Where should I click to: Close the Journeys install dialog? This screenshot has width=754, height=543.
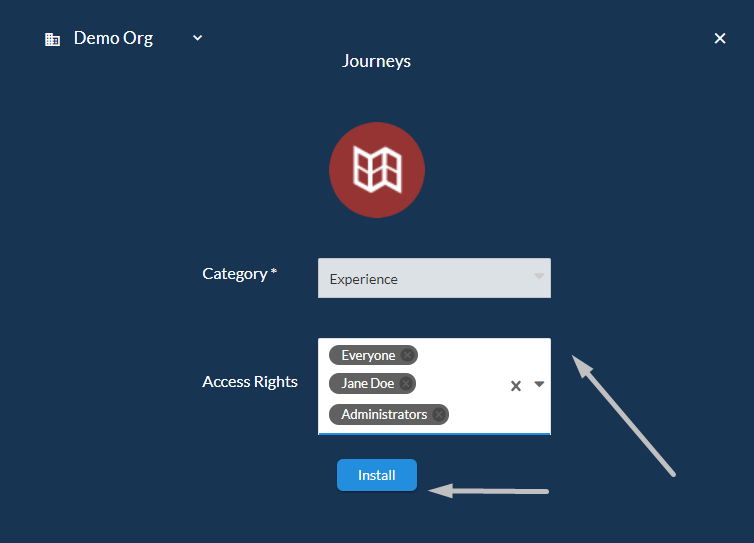(x=719, y=38)
